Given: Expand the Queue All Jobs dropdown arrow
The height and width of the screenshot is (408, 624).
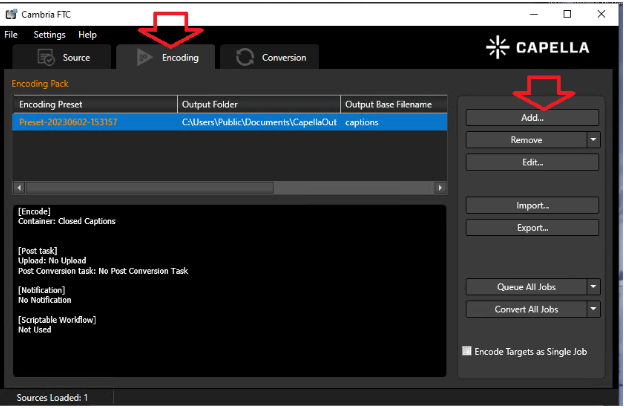Looking at the screenshot, I should click(x=593, y=287).
